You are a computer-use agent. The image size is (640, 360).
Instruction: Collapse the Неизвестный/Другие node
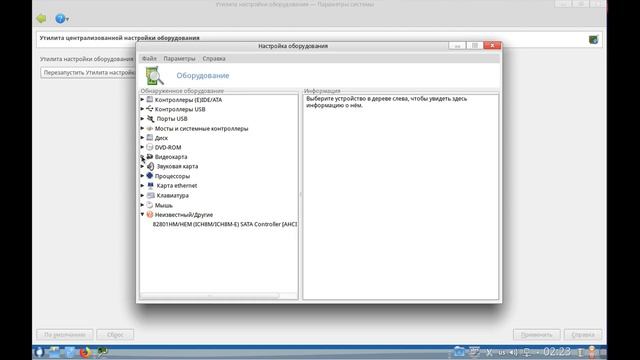click(142, 214)
